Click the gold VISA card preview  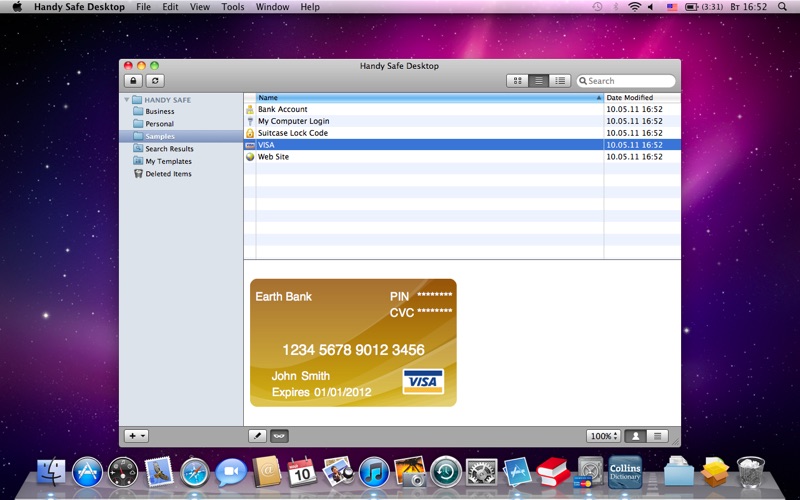pyautogui.click(x=353, y=342)
